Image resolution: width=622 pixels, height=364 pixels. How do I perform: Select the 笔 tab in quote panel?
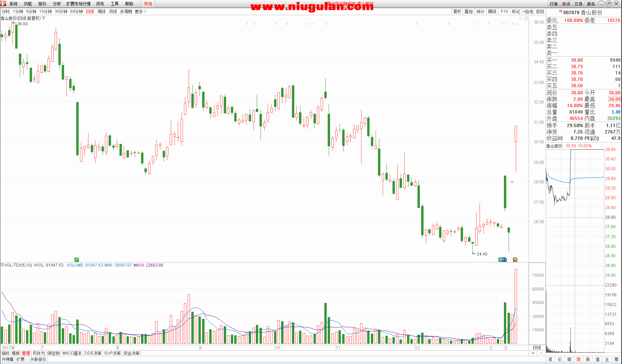550,359
